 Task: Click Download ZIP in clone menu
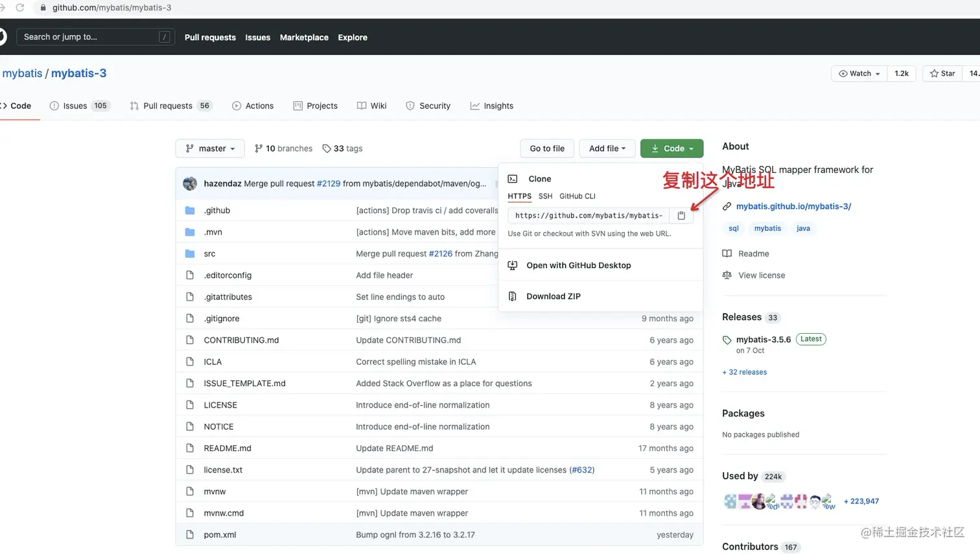coord(554,296)
